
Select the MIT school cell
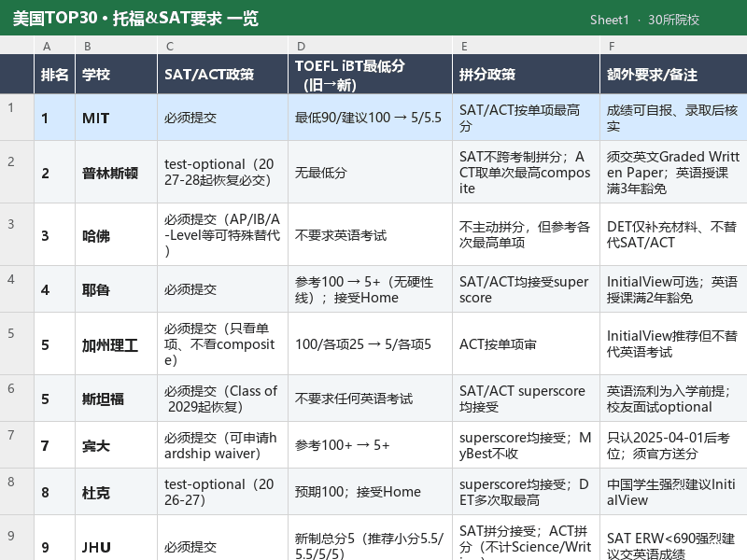click(116, 118)
